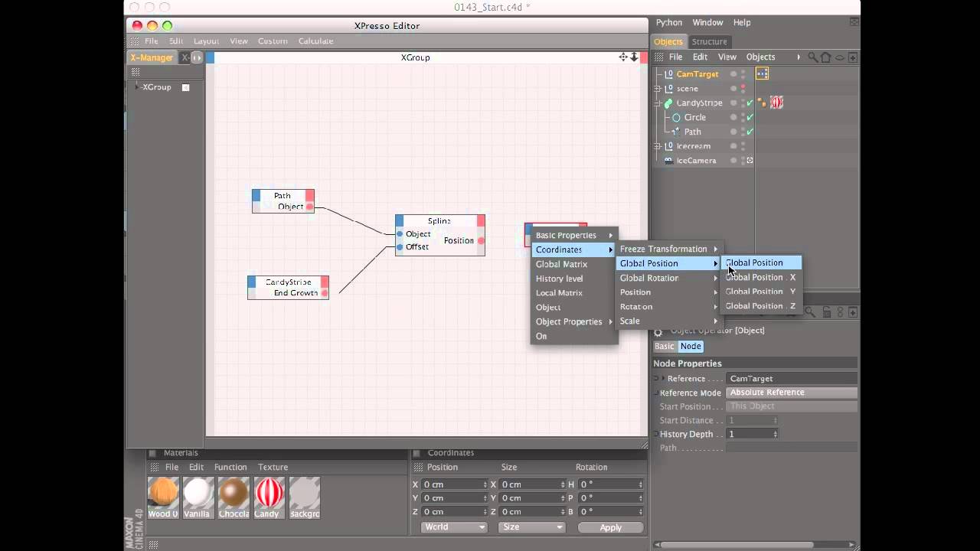Open the Size mode dropdown
The height and width of the screenshot is (551, 980).
[531, 527]
